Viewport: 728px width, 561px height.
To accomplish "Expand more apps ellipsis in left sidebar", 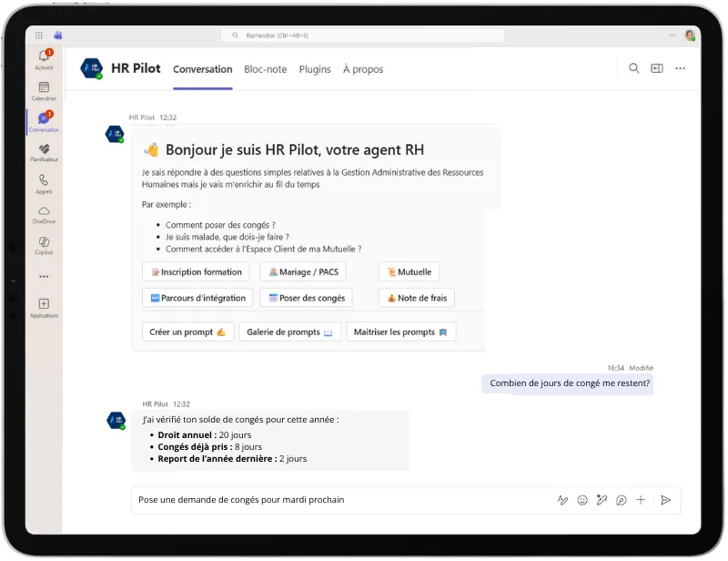I will click(x=44, y=276).
